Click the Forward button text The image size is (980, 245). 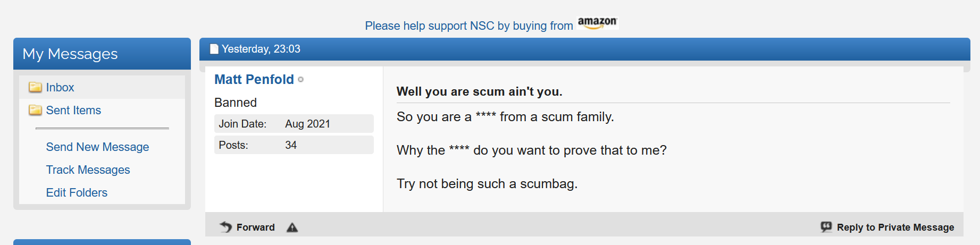(x=256, y=227)
